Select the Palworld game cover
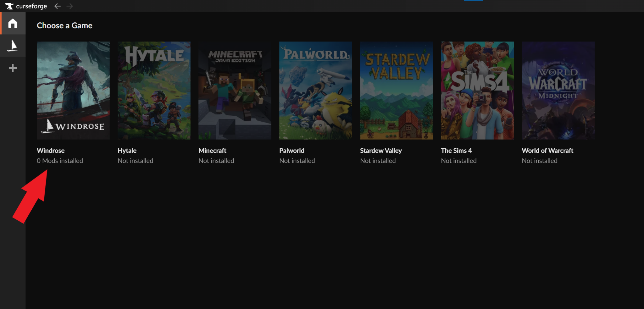The width and height of the screenshot is (644, 309). (x=316, y=91)
